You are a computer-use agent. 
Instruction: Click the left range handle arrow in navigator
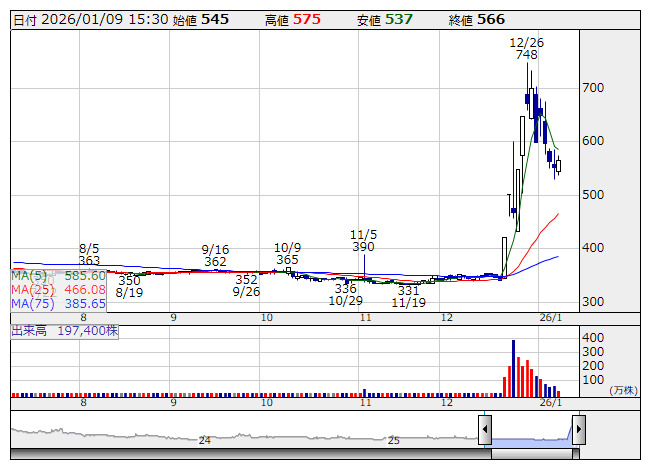pyautogui.click(x=485, y=431)
